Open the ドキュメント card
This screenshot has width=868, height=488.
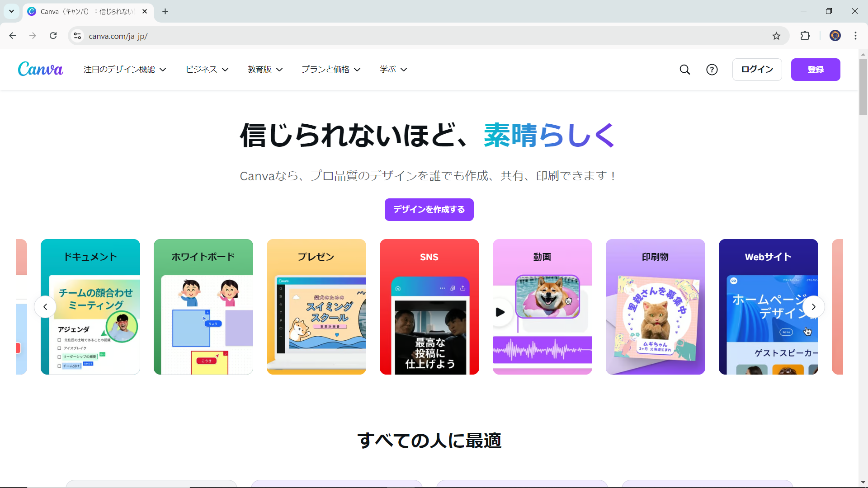[x=90, y=307]
